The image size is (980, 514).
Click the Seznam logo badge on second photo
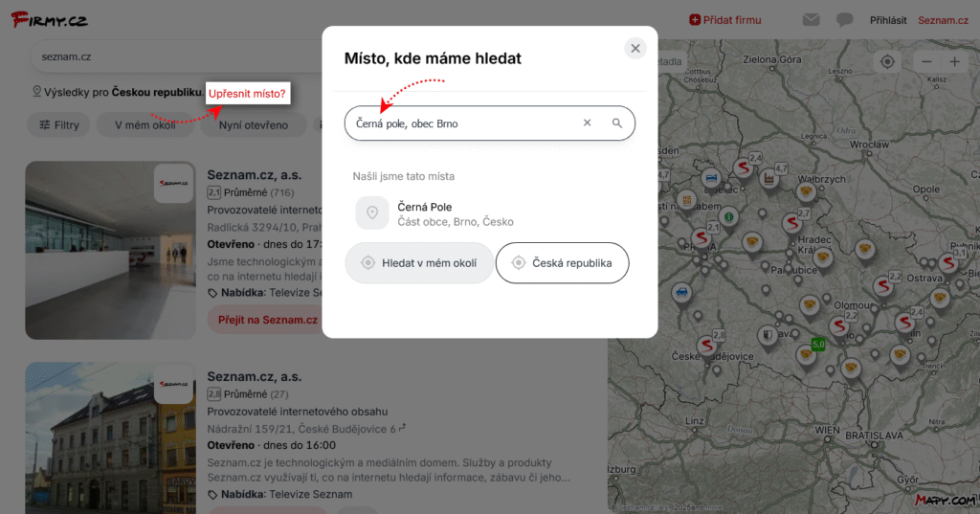click(x=174, y=384)
